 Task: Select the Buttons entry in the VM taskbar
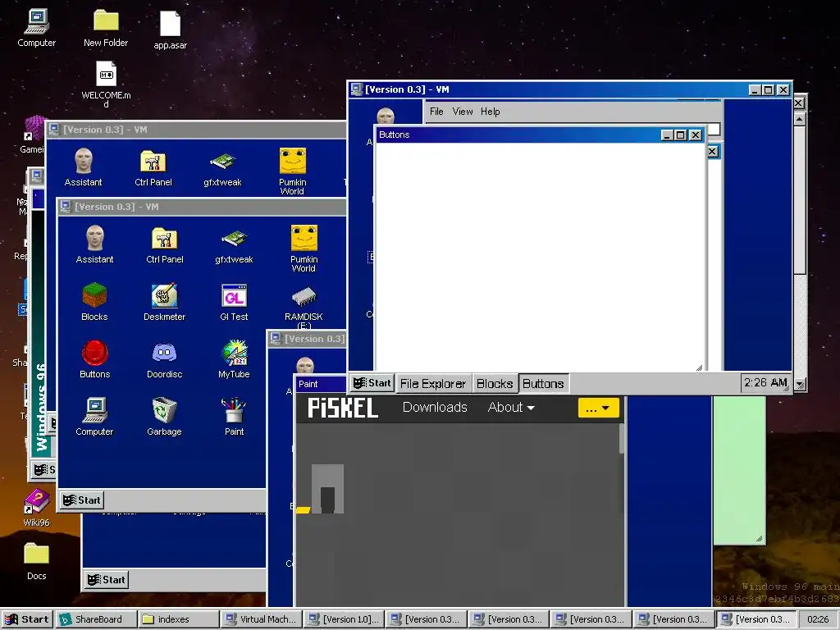pyautogui.click(x=543, y=384)
